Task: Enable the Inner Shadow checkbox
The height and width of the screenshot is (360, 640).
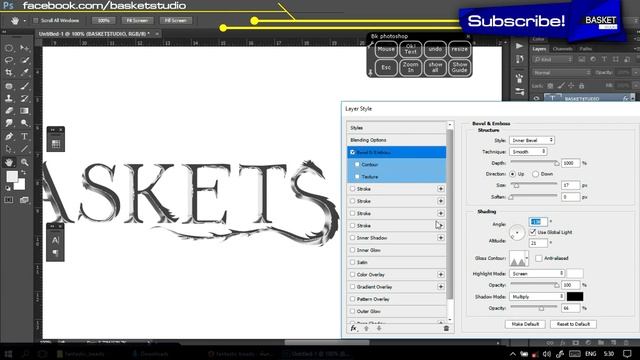Action: tap(353, 238)
